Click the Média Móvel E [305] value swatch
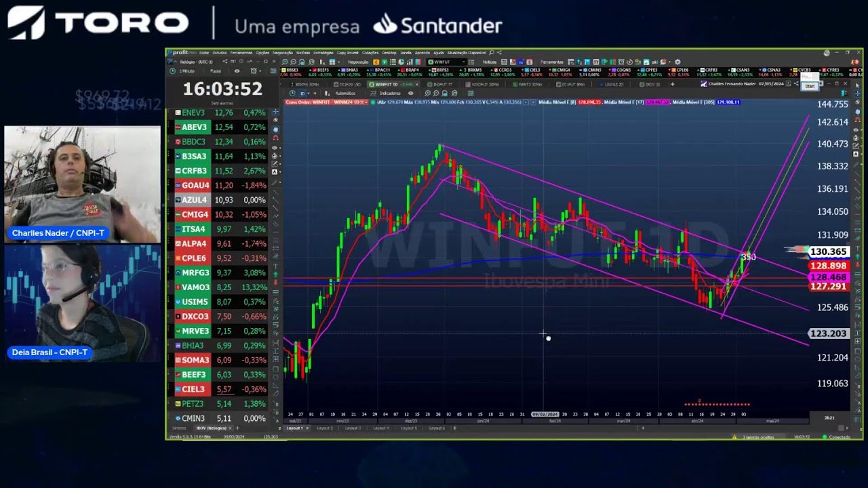Image resolution: width=868 pixels, height=488 pixels. click(728, 102)
